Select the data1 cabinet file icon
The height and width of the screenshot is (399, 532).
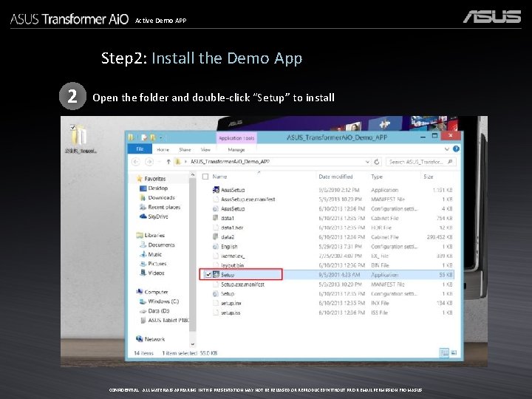[216, 218]
